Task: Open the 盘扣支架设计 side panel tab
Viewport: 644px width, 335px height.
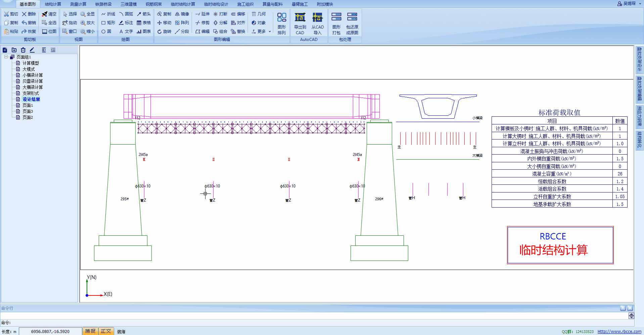Action: [x=639, y=59]
